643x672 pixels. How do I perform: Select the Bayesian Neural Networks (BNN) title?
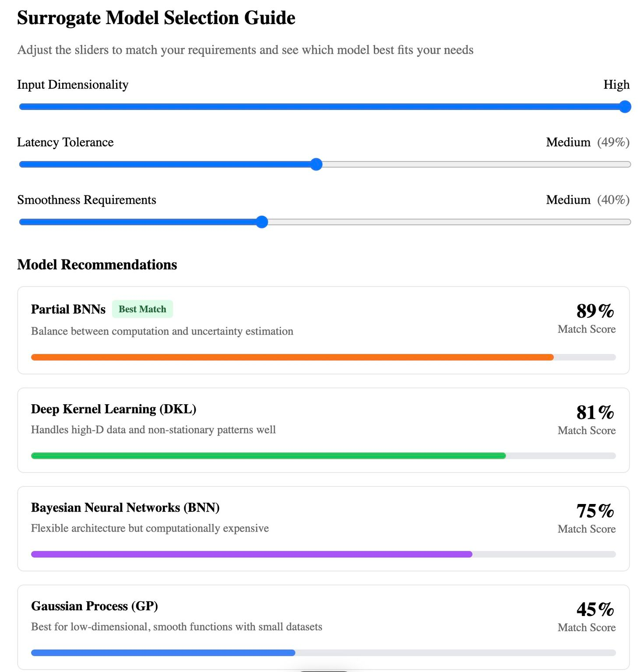[125, 507]
